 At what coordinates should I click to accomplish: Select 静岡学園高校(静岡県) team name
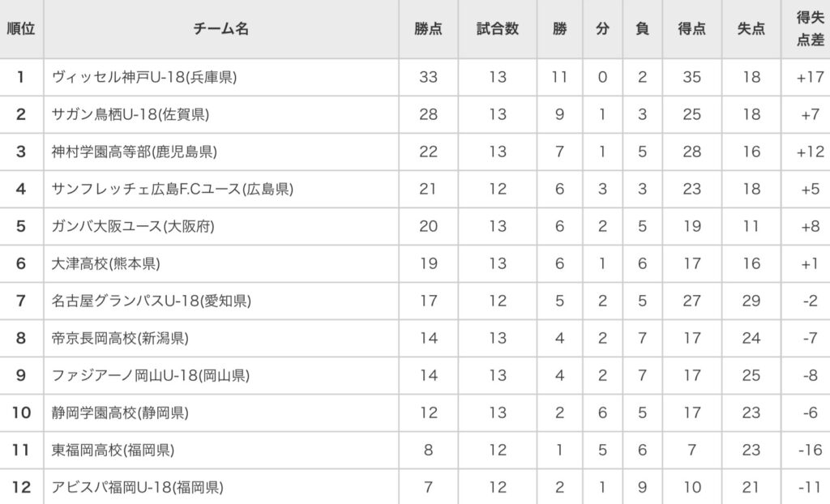(120, 413)
